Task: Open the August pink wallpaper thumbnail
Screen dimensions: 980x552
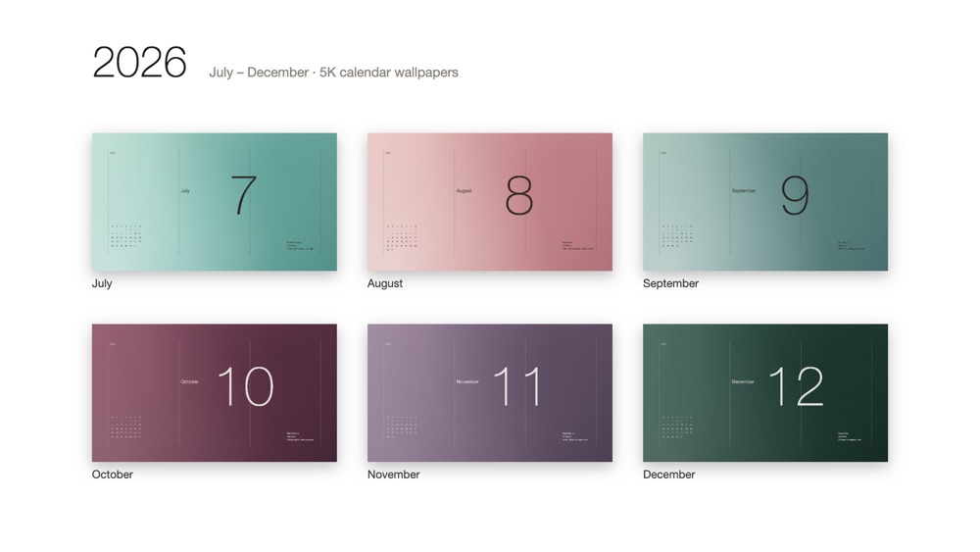Action: click(x=490, y=202)
